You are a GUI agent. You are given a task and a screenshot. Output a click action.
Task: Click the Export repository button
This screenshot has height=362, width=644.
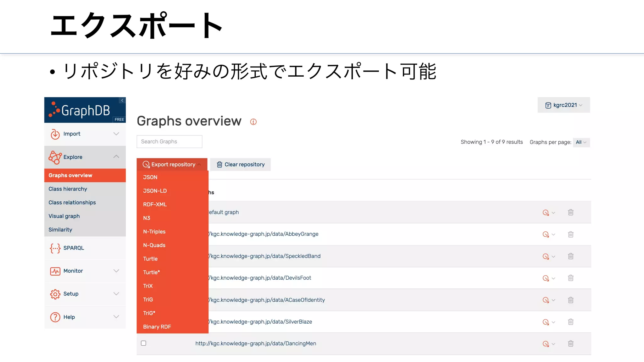(x=172, y=164)
